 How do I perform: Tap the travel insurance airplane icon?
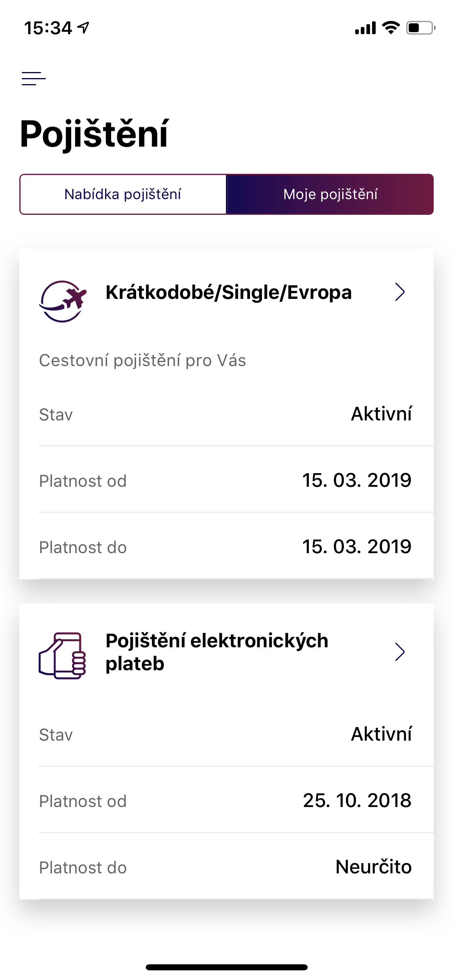(63, 301)
